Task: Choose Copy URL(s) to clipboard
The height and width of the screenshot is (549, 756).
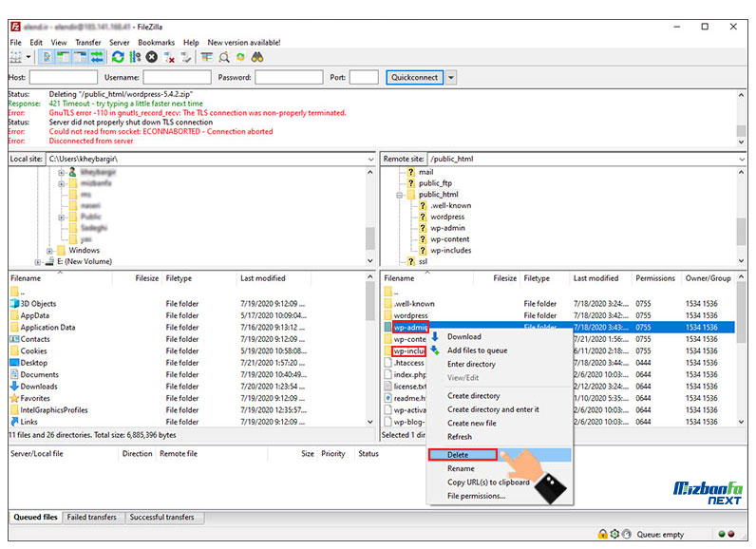Action: [x=500, y=482]
